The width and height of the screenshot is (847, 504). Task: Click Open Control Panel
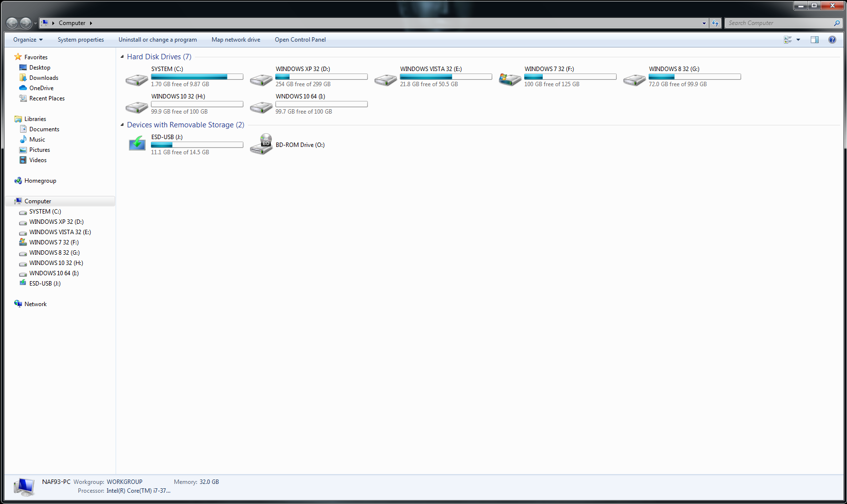[x=300, y=40]
